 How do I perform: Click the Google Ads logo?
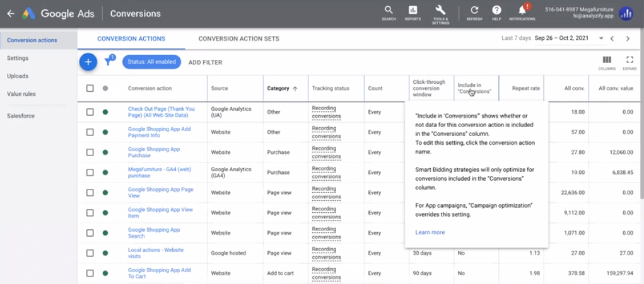pos(29,13)
